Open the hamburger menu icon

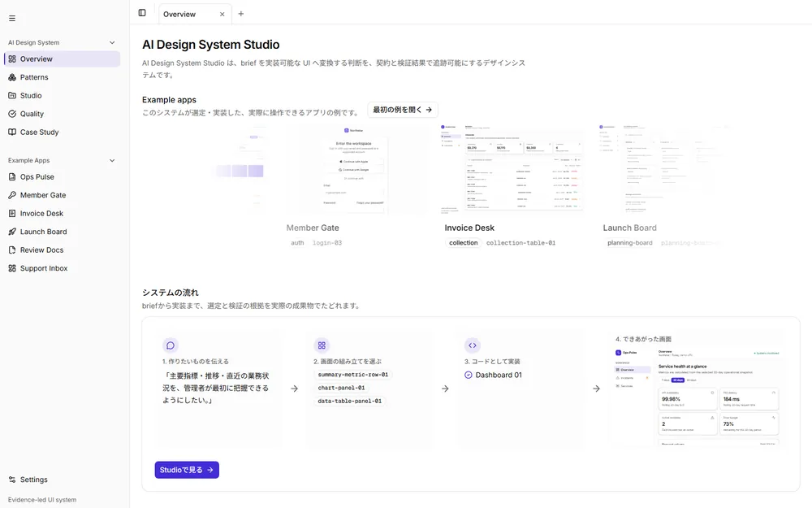[x=12, y=18]
